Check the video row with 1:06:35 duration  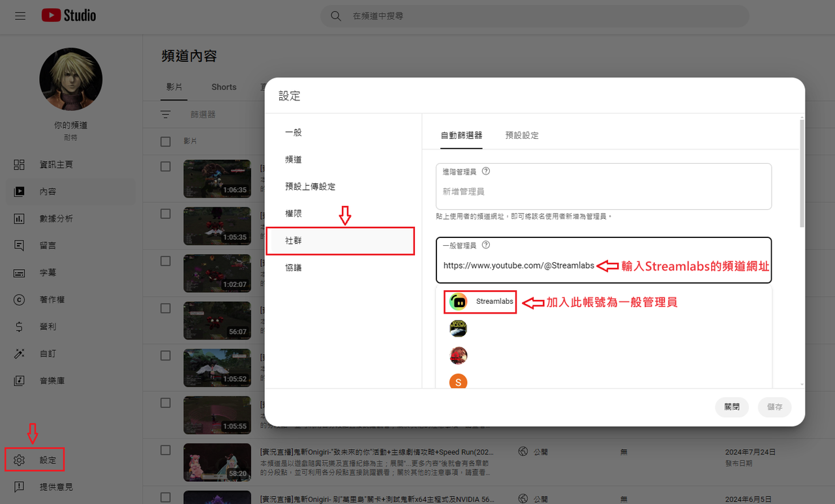pos(166,166)
